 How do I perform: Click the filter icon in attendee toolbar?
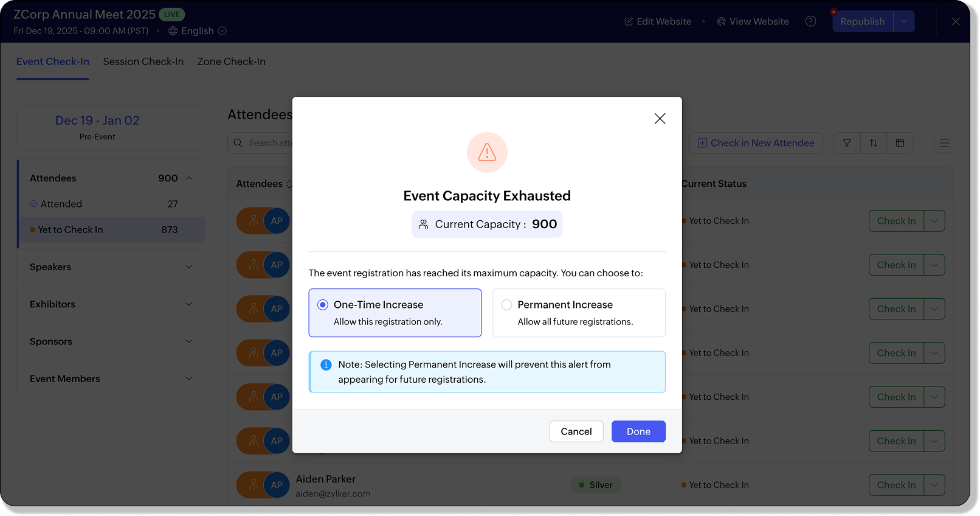847,143
